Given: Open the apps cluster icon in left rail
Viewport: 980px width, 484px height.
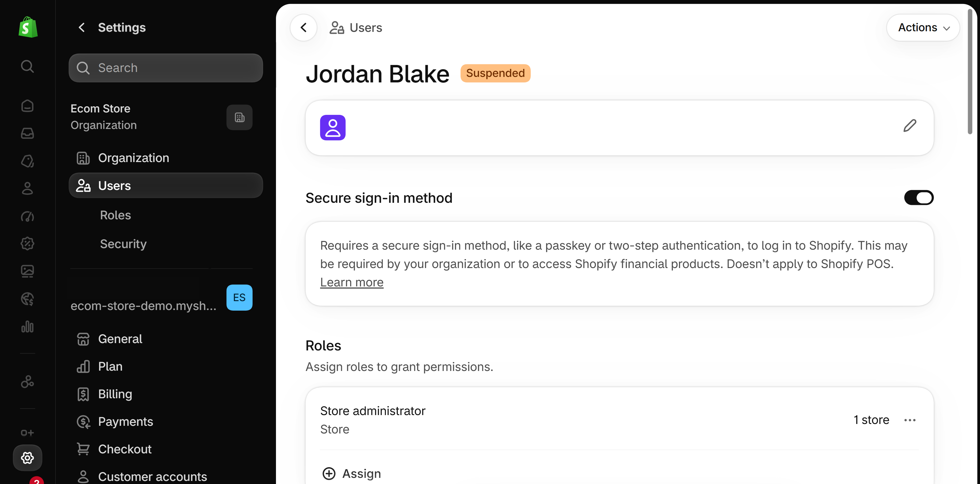Looking at the screenshot, I should coord(27,381).
